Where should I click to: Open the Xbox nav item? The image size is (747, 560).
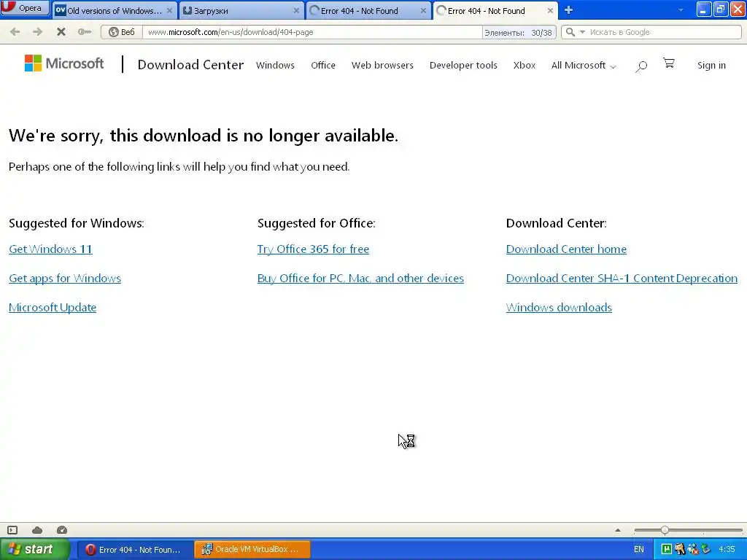[x=524, y=65]
